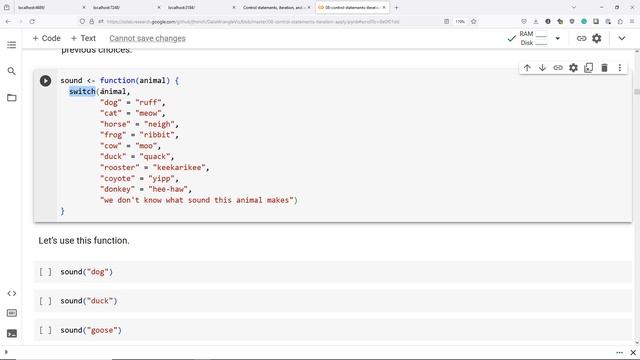Move the cell down with arrow icon
Screen dimensions: 640x360
click(542, 68)
